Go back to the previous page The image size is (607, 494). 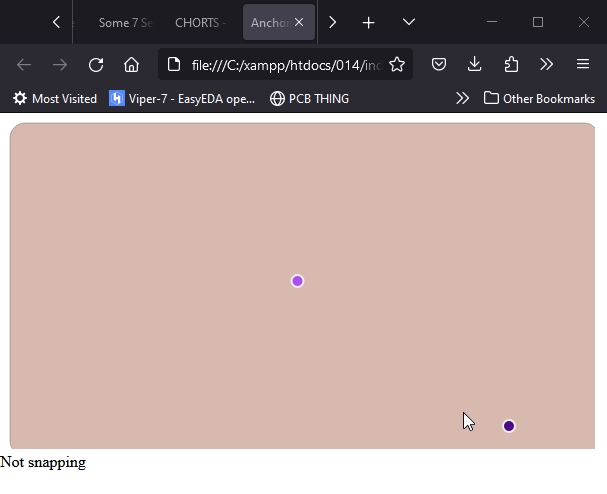click(x=24, y=64)
